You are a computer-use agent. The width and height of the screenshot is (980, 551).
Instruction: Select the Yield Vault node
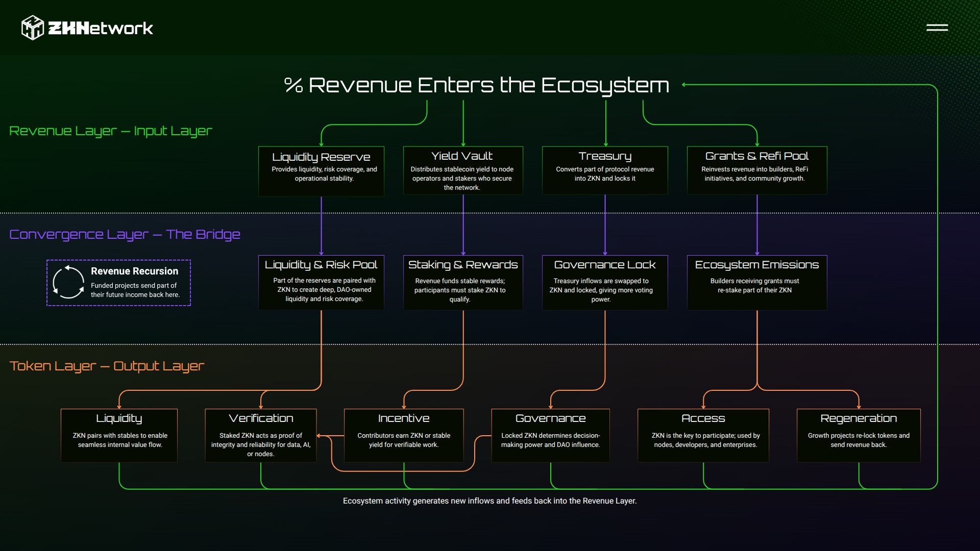[463, 170]
